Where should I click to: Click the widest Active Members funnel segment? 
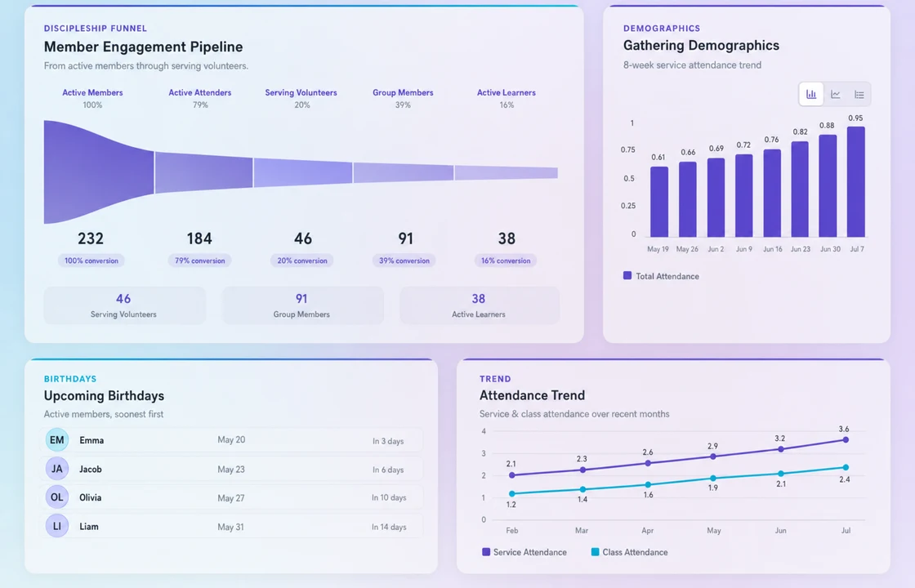99,172
